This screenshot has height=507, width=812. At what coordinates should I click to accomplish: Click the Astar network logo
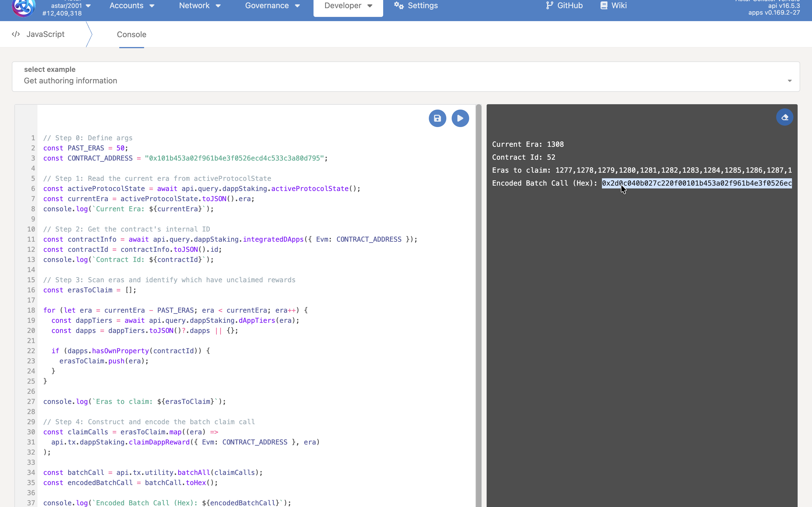pos(23,7)
